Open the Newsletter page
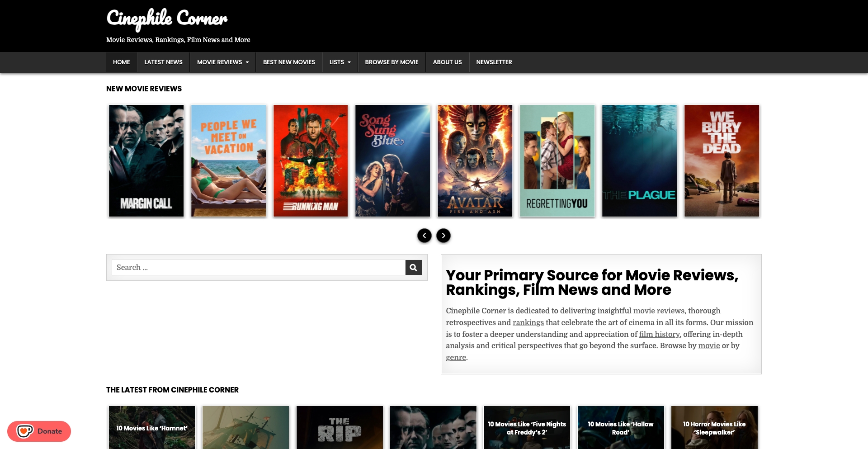The image size is (868, 449). coord(494,62)
